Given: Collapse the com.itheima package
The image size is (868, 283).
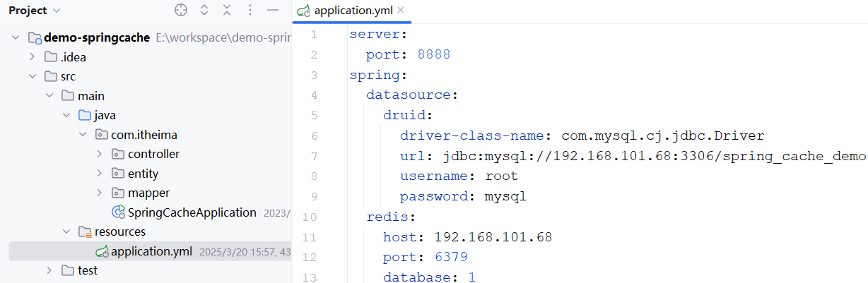Looking at the screenshot, I should coord(83,135).
